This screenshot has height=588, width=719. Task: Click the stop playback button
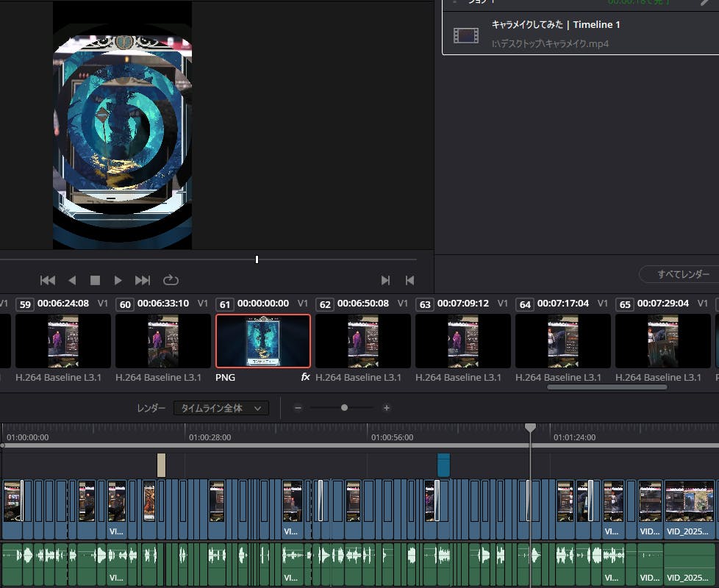coord(95,280)
